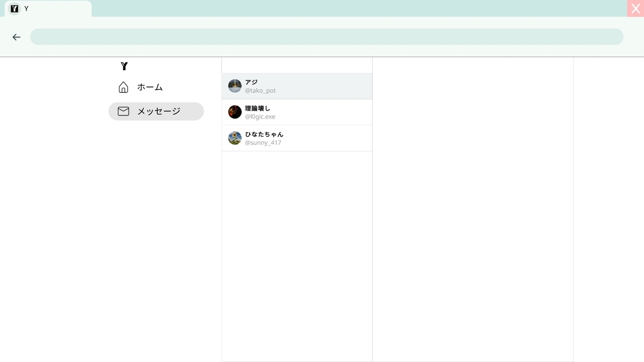
Task: Navigate to ホーム in the sidebar
Action: 149,86
